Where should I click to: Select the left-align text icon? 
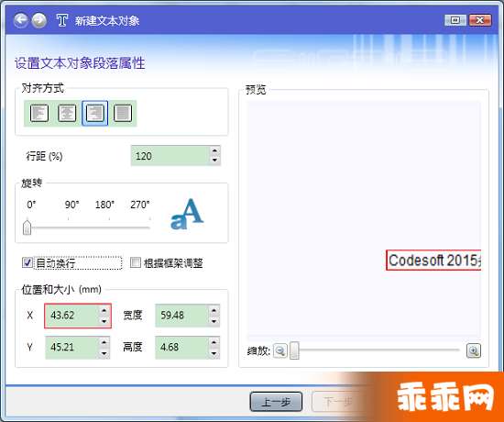point(39,113)
